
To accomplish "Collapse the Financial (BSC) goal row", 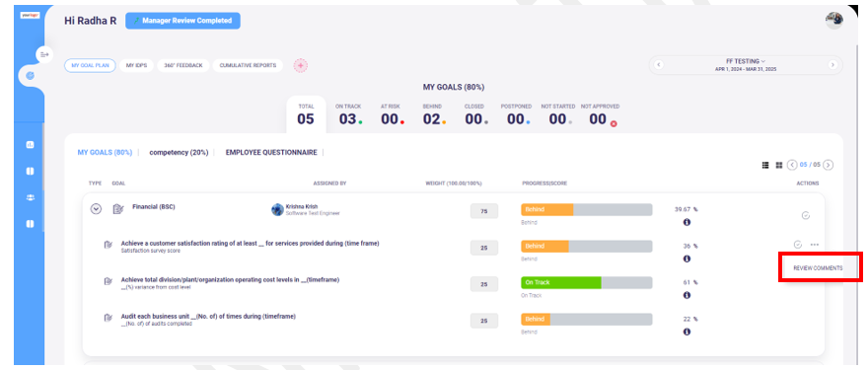I will click(96, 209).
